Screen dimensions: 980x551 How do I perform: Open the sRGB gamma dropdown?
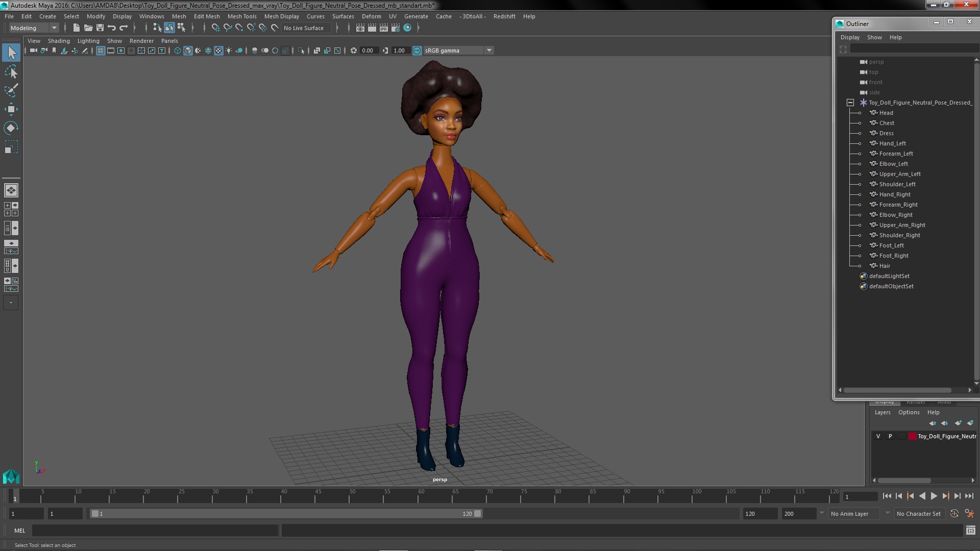489,51
